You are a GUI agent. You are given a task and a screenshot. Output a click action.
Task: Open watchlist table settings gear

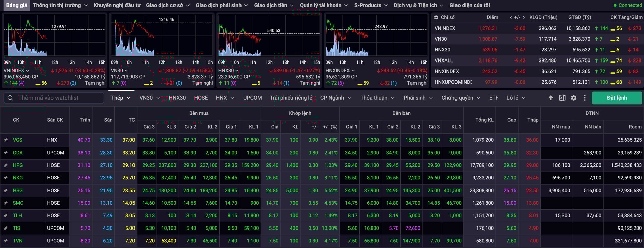point(574,98)
